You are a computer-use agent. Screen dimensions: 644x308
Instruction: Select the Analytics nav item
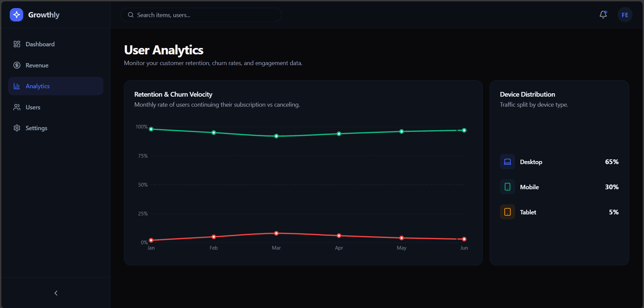tap(38, 86)
